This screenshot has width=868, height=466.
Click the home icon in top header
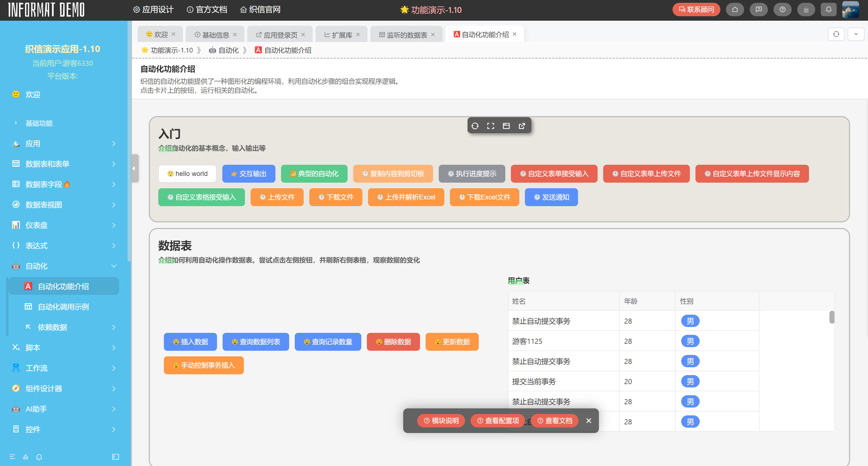[x=735, y=10]
